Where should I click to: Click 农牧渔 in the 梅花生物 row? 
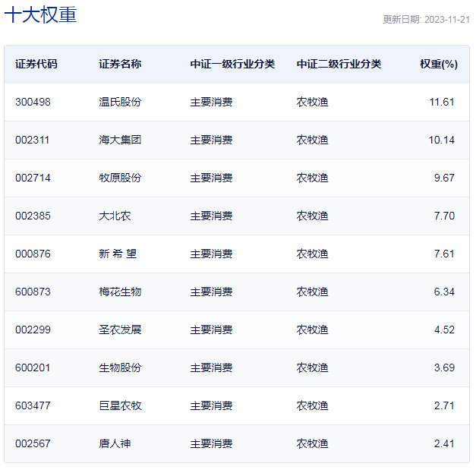click(x=312, y=292)
